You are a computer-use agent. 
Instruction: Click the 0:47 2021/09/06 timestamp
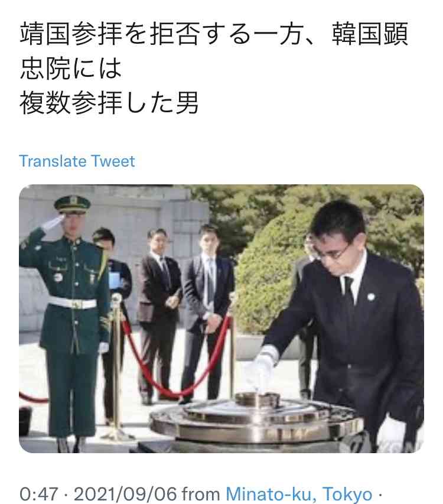98,494
